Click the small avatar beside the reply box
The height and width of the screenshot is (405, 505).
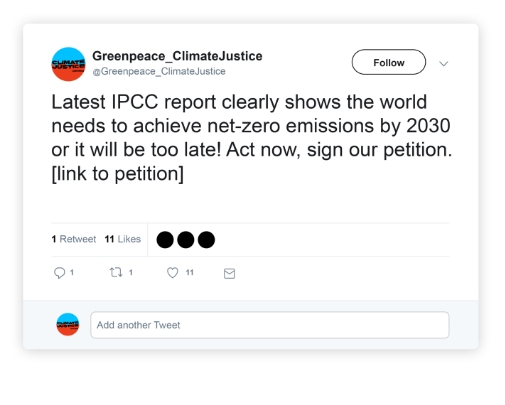(x=68, y=324)
